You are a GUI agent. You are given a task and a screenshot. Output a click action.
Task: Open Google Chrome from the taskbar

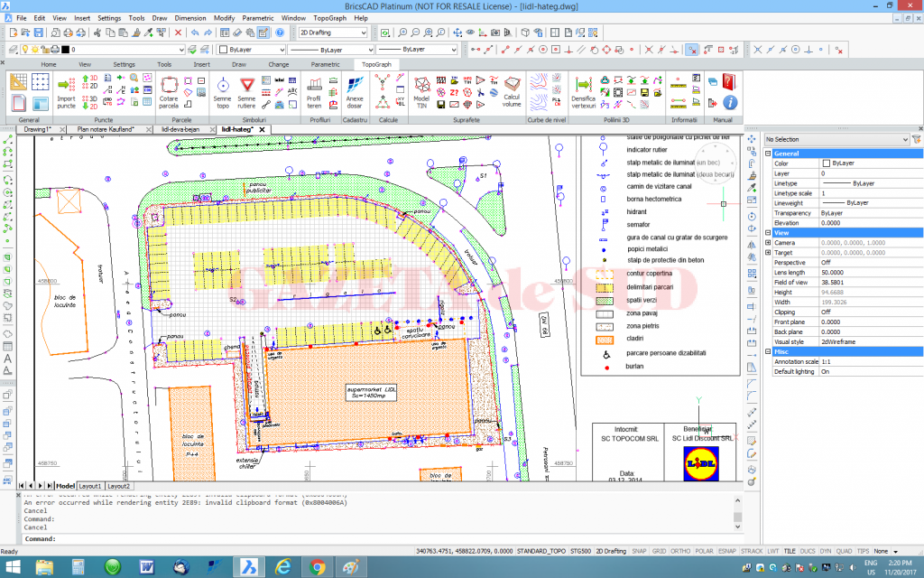point(317,567)
